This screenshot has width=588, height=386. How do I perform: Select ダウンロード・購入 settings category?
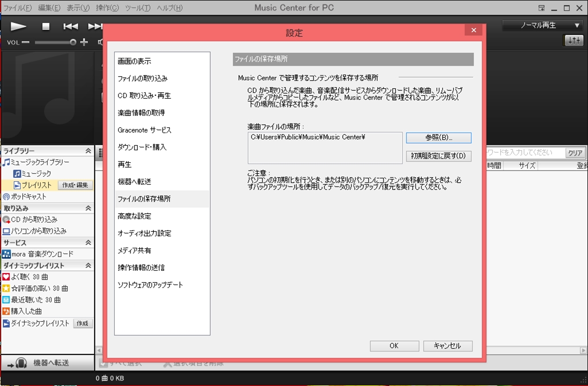162,147
